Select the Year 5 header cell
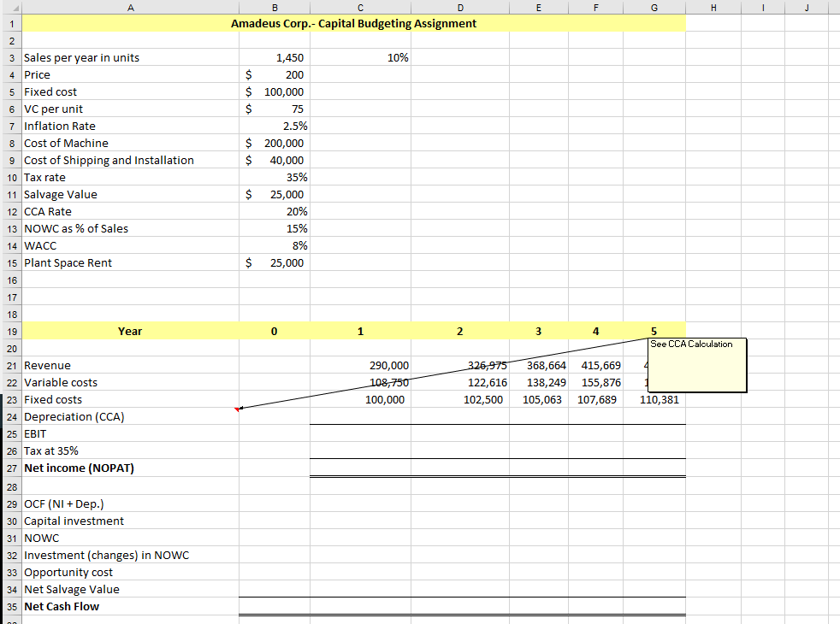Image resolution: width=840 pixels, height=624 pixels. tap(654, 331)
